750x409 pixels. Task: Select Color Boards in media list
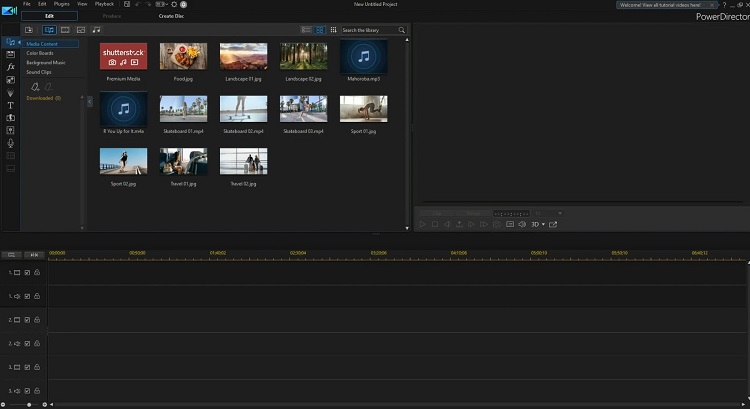tap(40, 53)
